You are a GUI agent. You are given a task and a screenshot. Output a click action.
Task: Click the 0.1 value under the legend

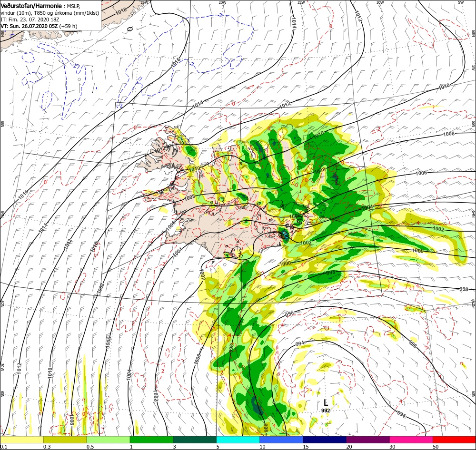coord(3,447)
